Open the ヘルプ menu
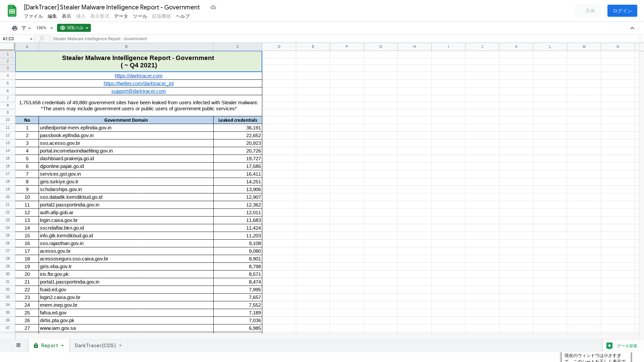Screen dimensions: 644x362 point(183,16)
